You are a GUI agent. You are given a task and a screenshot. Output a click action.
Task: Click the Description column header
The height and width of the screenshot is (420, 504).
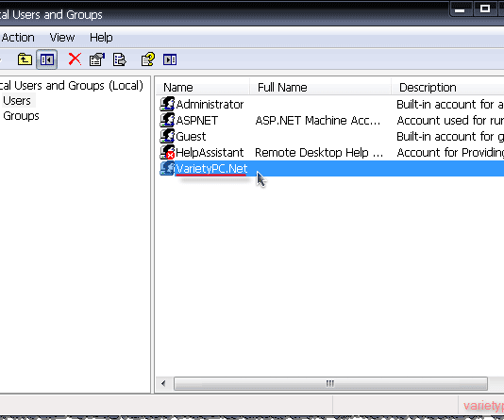point(447,87)
